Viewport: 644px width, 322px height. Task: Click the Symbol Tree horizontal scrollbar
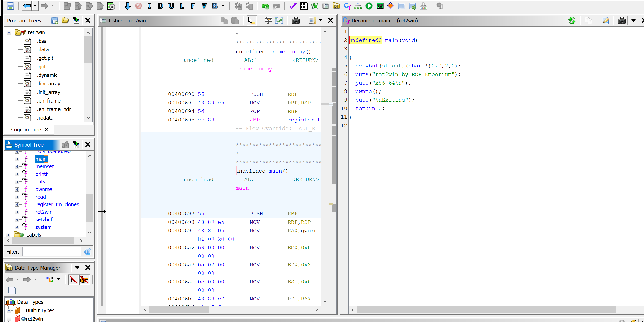[43, 241]
